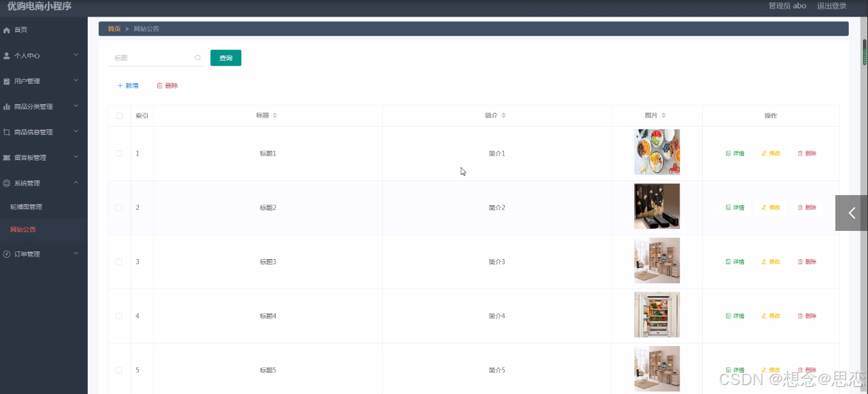Open 详情 for row 标题4
Viewport: 868px width, 394px height.
click(x=735, y=316)
